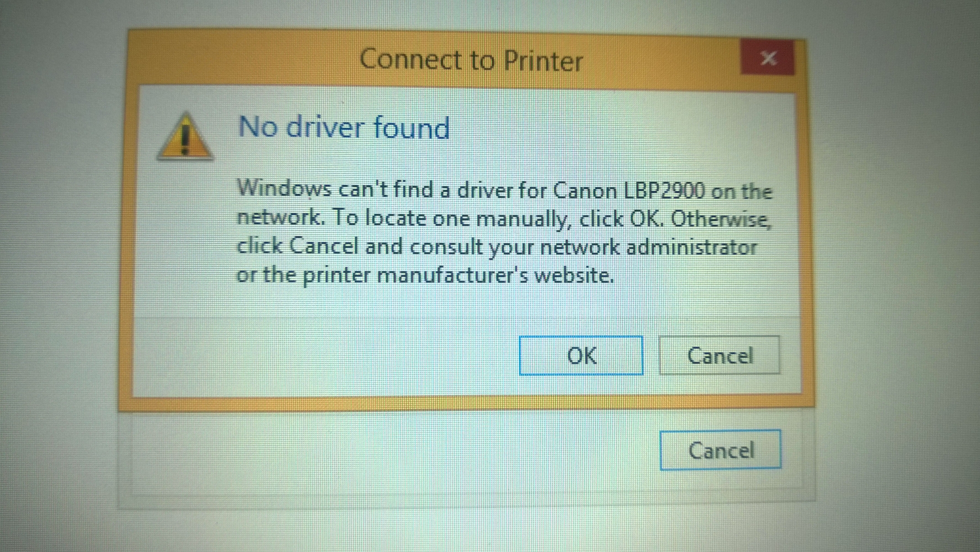Click Cancel in the No driver found dialog
This screenshot has width=980, height=552.
pos(720,355)
